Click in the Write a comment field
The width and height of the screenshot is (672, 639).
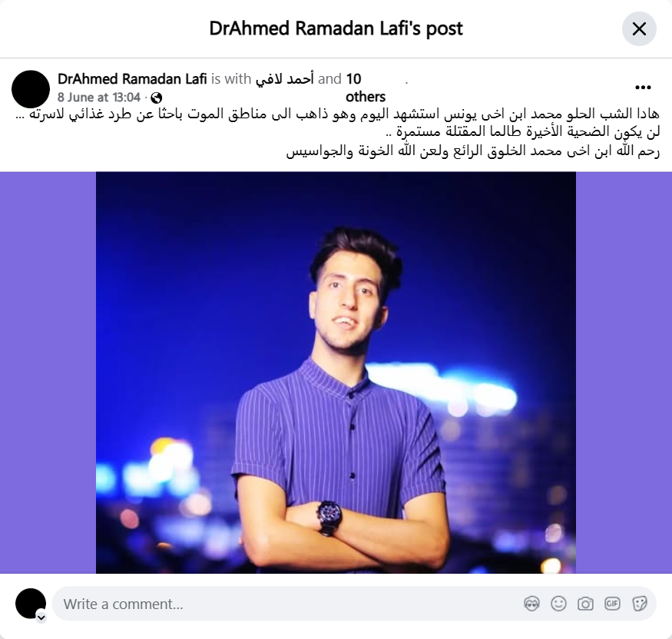coord(287,604)
